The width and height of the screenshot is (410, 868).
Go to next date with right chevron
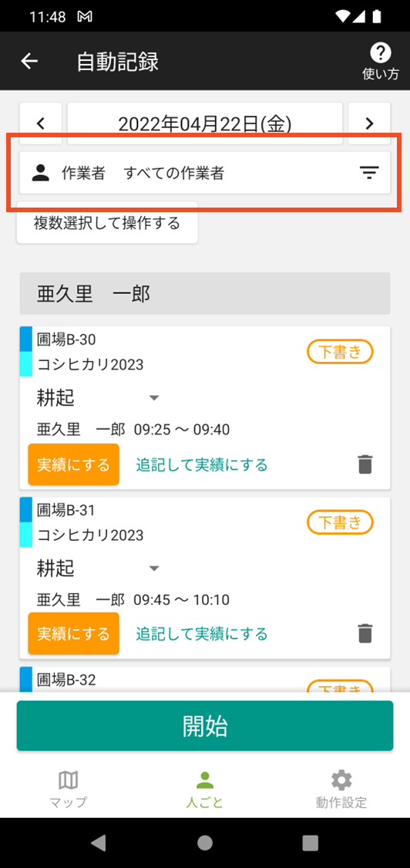[370, 123]
